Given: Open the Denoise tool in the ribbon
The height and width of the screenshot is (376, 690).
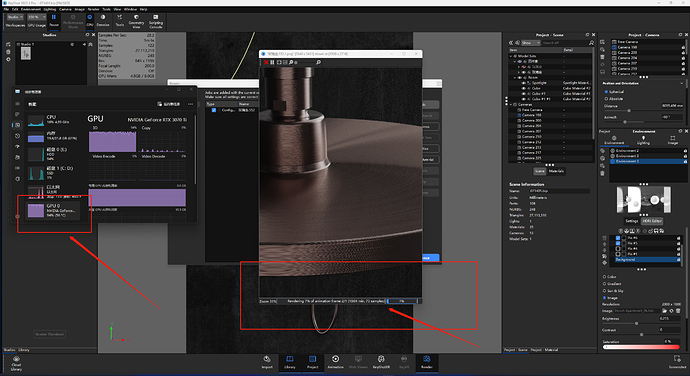Looking at the screenshot, I should click(103, 20).
